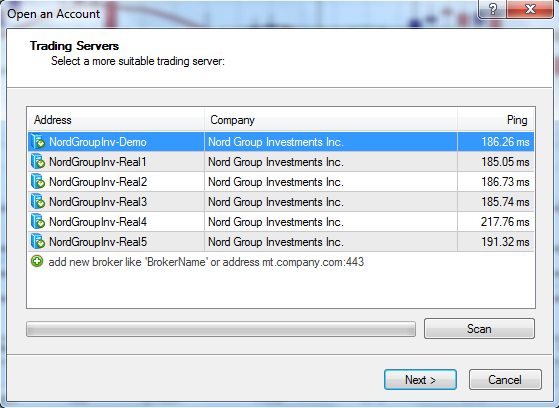This screenshot has height=408, width=559.
Task: Close the Open an Account dialog
Action: [x=530, y=9]
